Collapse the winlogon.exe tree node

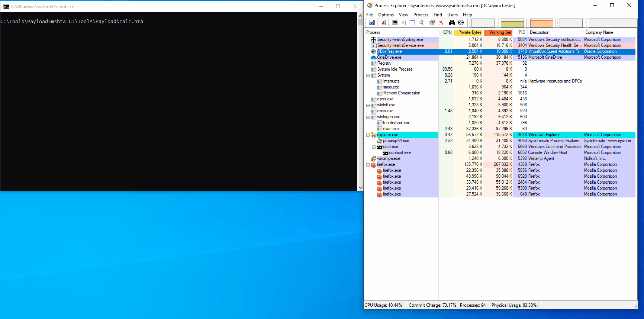pyautogui.click(x=368, y=117)
